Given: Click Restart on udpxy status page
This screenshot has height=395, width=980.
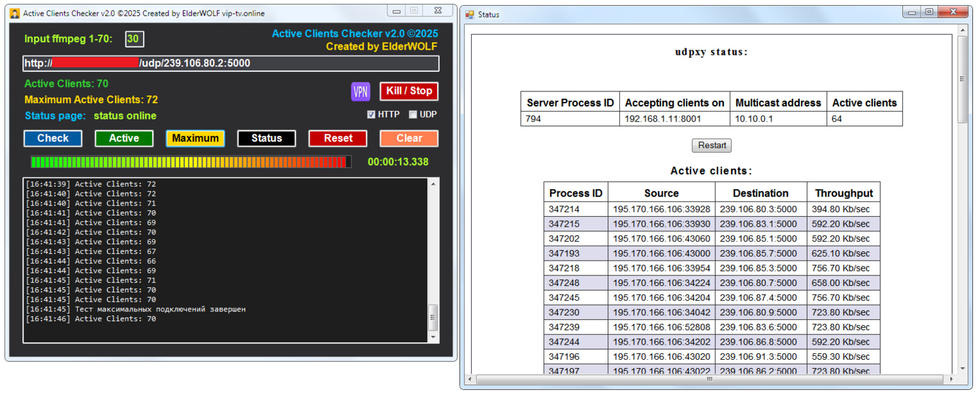Looking at the screenshot, I should pos(711,146).
